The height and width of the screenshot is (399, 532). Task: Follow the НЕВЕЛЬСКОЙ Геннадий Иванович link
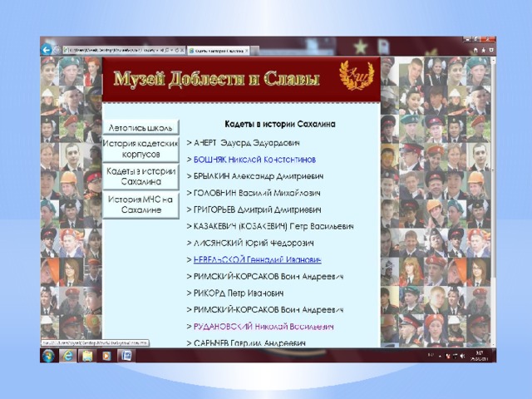[254, 260]
